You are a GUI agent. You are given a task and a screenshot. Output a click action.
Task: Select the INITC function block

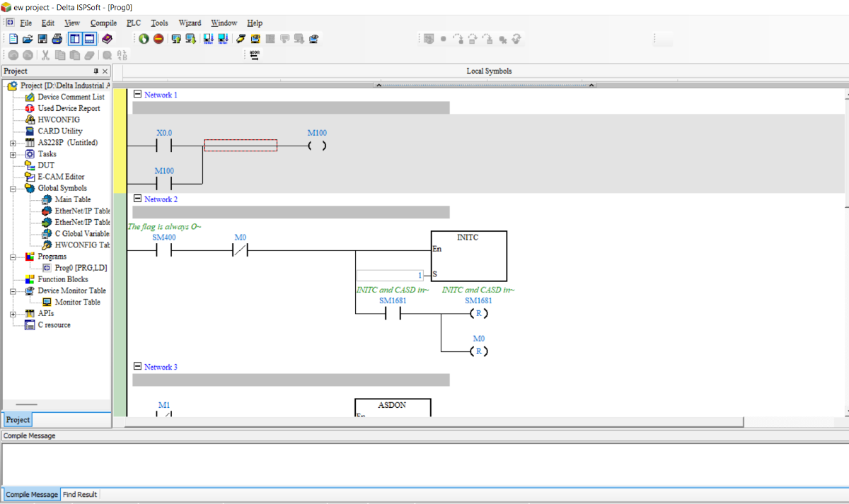(x=468, y=256)
